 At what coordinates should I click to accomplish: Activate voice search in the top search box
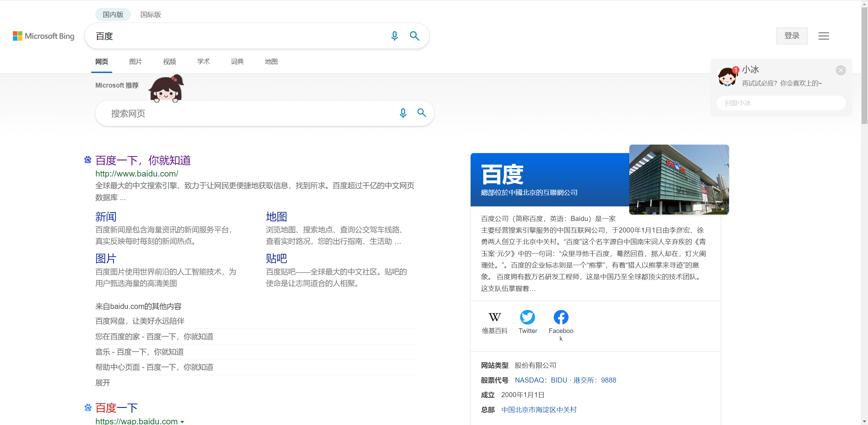394,36
